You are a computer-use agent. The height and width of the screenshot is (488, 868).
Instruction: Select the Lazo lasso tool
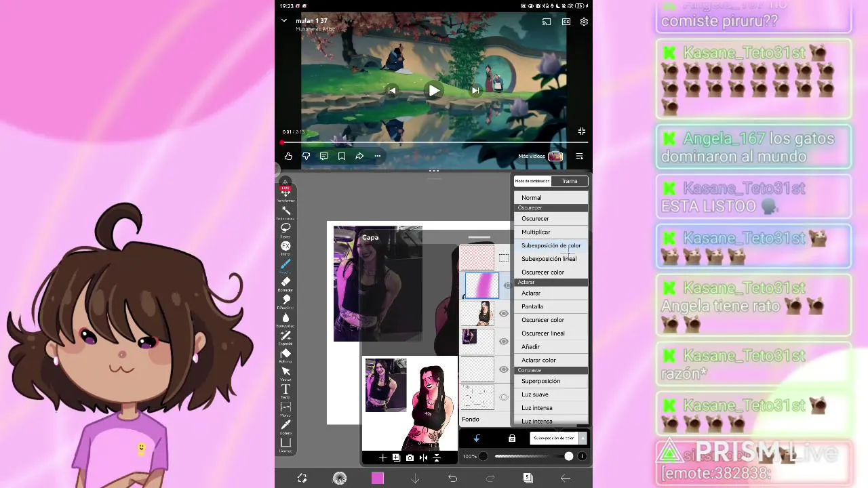pyautogui.click(x=285, y=229)
